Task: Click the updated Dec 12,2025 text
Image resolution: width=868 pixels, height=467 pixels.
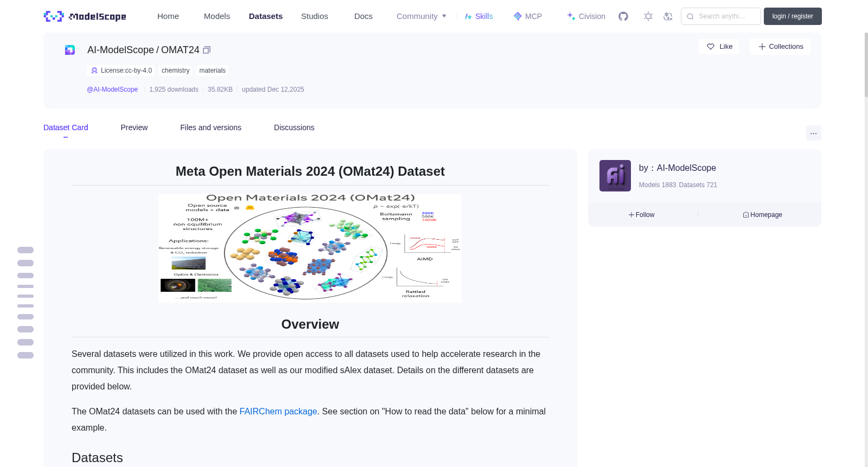Action: pyautogui.click(x=273, y=89)
